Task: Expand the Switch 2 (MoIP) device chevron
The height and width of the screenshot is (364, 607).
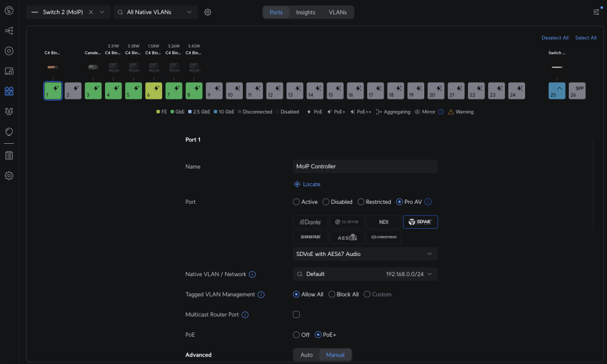Action: (102, 12)
